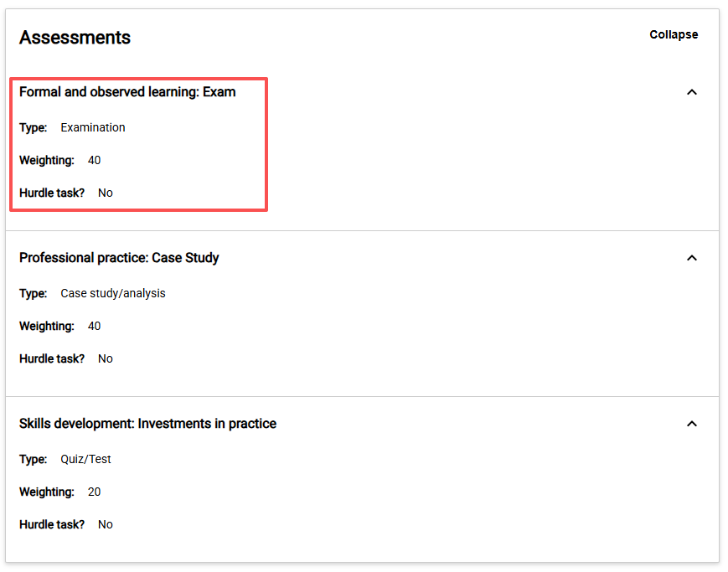Collapse the Formal and observed learning: Exam chevron
Viewport: 728px width, 572px height.
(691, 92)
